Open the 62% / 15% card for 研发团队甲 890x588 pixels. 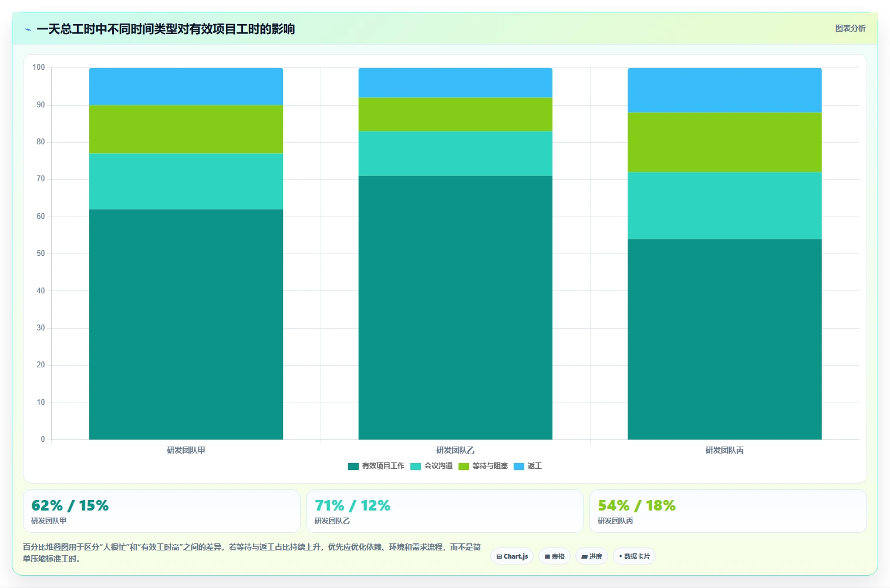click(x=161, y=511)
